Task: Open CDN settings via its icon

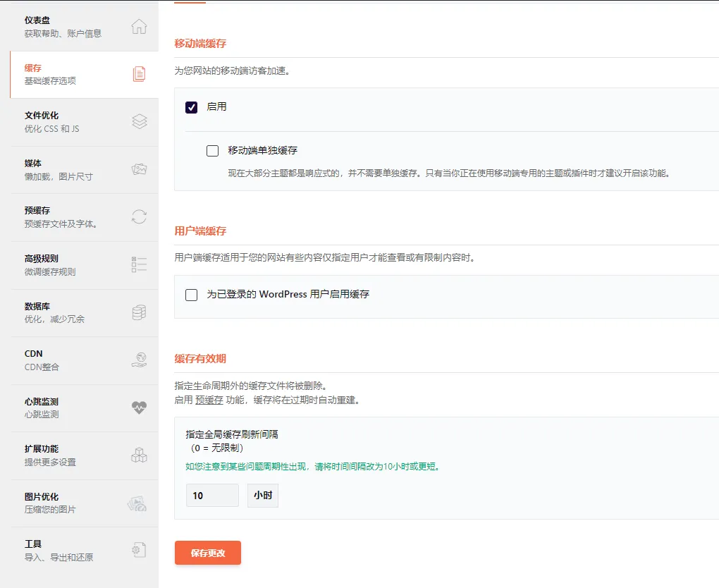Action: tap(140, 360)
